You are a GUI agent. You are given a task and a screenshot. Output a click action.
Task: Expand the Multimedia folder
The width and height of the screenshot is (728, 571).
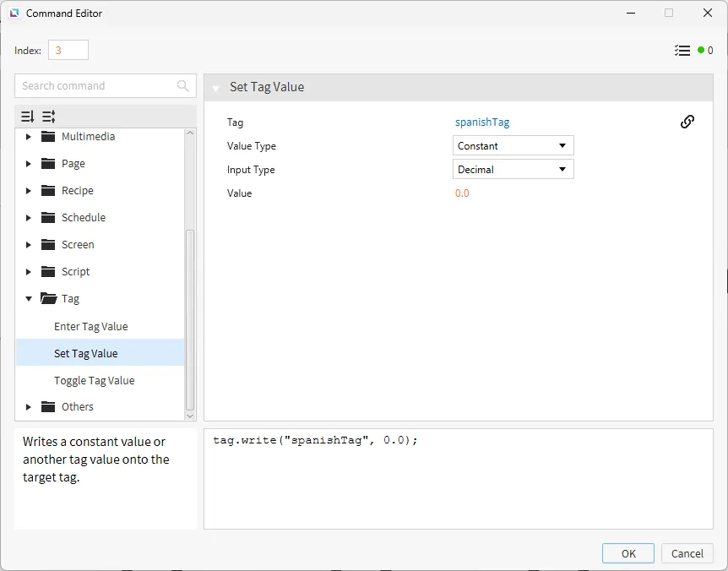[29, 137]
